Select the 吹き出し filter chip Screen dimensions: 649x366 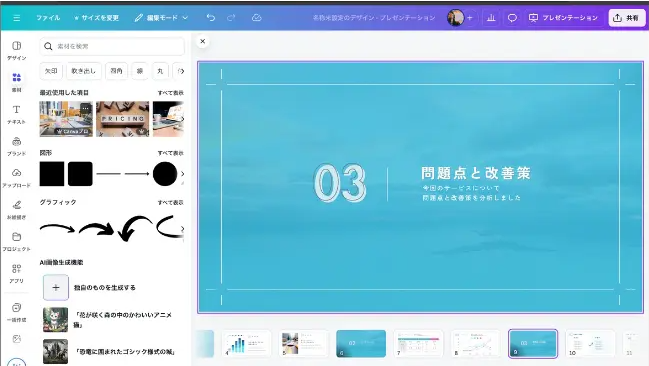point(84,71)
